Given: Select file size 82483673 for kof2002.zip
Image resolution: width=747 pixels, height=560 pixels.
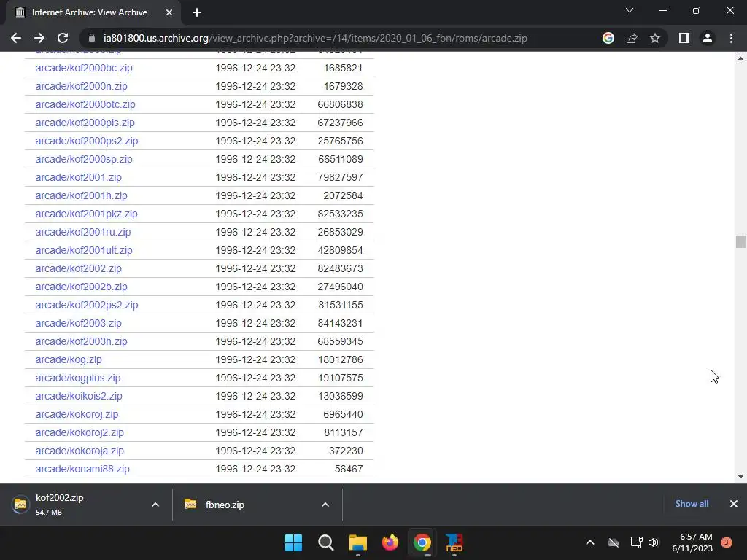Looking at the screenshot, I should pyautogui.click(x=340, y=268).
